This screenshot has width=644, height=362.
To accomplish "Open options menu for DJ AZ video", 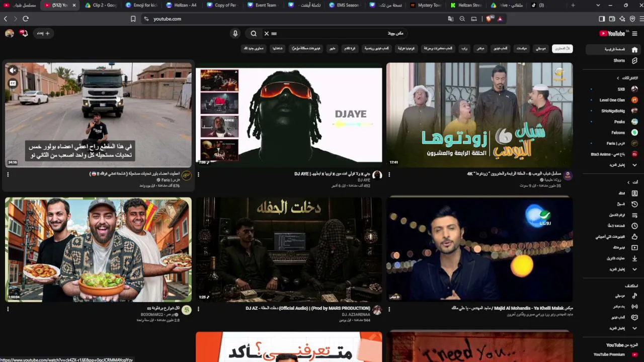I will point(198,309).
